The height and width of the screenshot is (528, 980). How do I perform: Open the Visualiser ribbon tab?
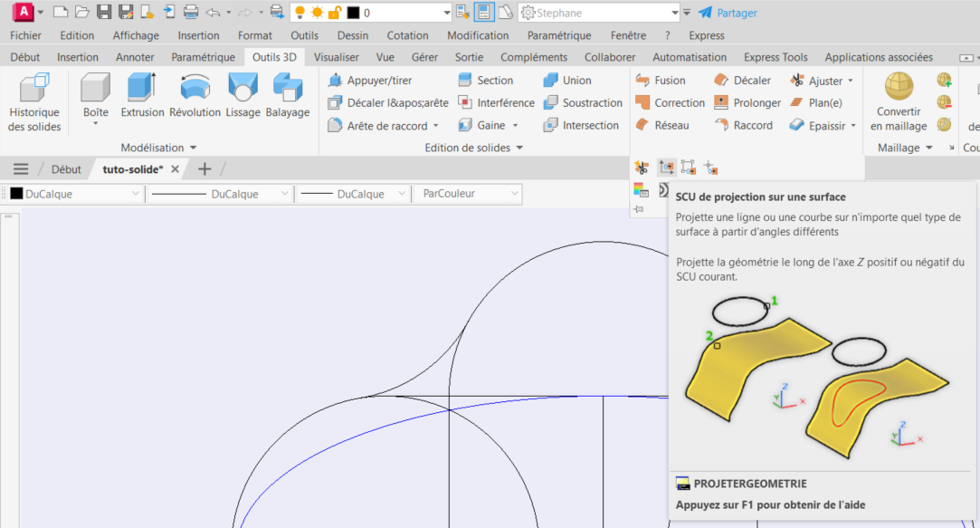pos(336,57)
